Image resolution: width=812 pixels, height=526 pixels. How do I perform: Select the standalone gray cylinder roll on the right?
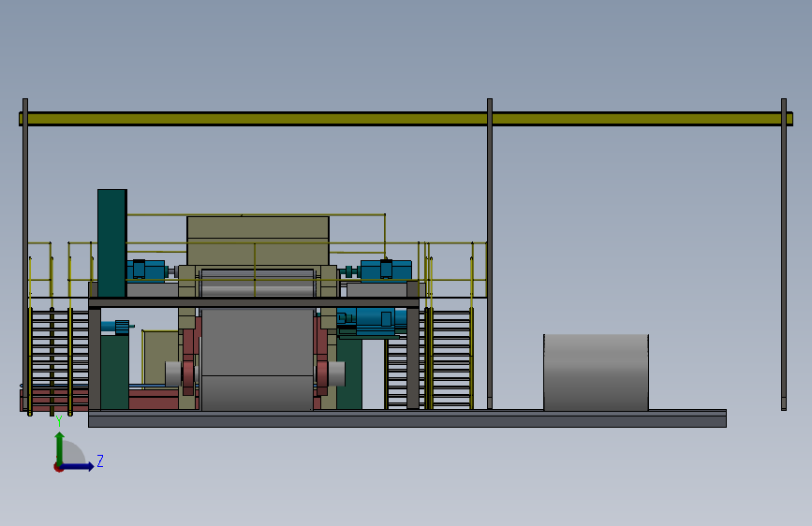pos(596,373)
